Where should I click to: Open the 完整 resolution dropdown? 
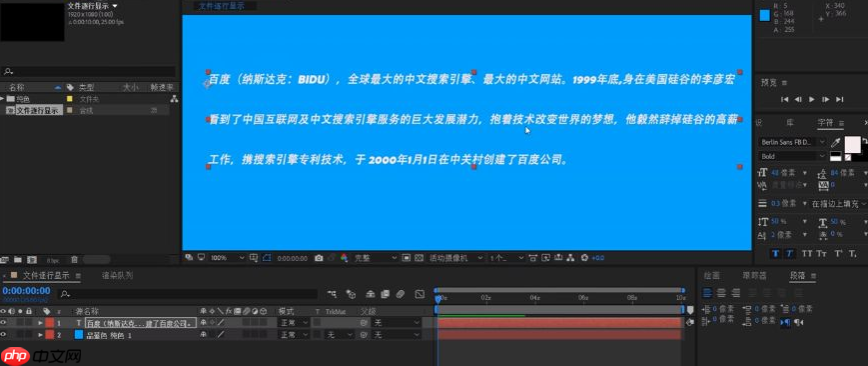376,258
